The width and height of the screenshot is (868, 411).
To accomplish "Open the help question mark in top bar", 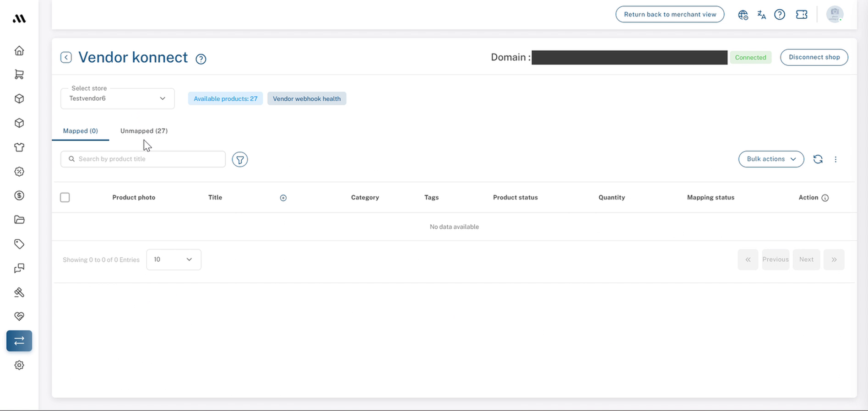I will click(x=780, y=15).
